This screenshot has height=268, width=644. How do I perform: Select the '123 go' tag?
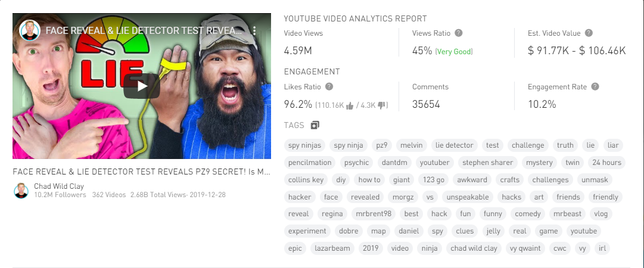click(x=433, y=179)
